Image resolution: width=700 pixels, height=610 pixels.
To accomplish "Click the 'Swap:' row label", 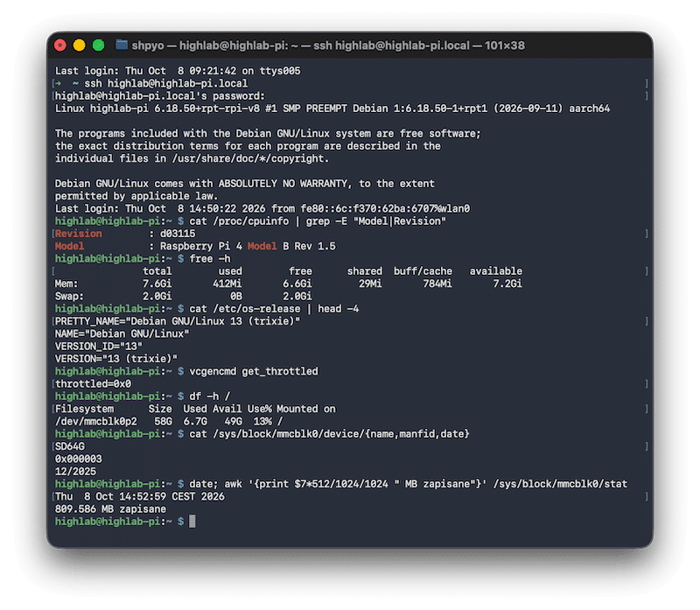I will (x=69, y=296).
